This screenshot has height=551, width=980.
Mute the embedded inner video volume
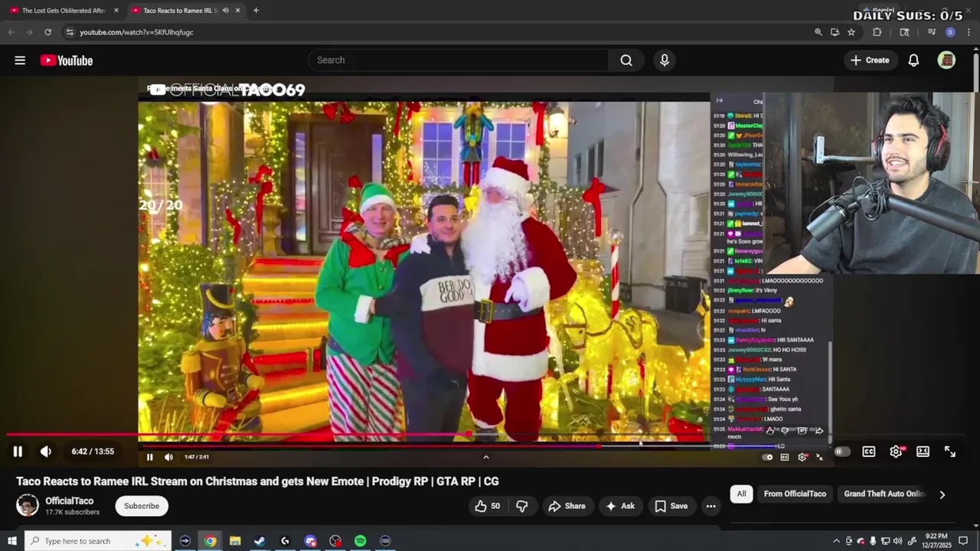coord(168,457)
